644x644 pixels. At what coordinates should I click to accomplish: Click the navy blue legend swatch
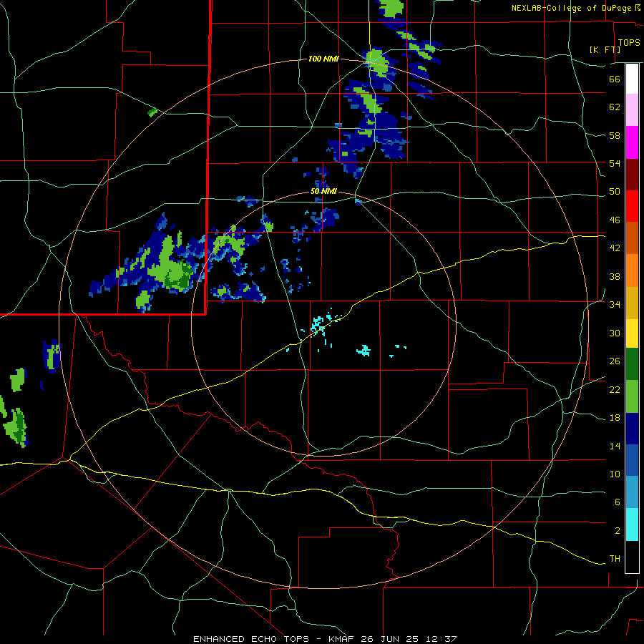tap(632, 429)
